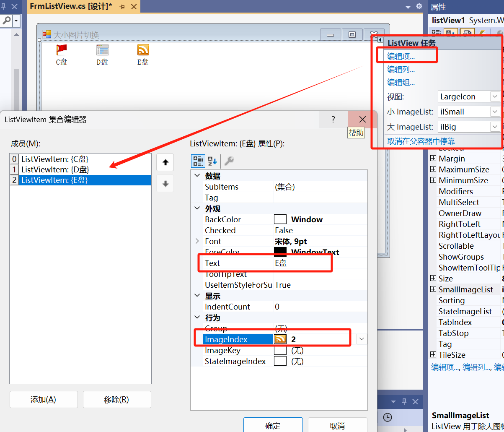The image size is (504, 432).
Task: Move selected member up with arrow button
Action: pos(165,162)
